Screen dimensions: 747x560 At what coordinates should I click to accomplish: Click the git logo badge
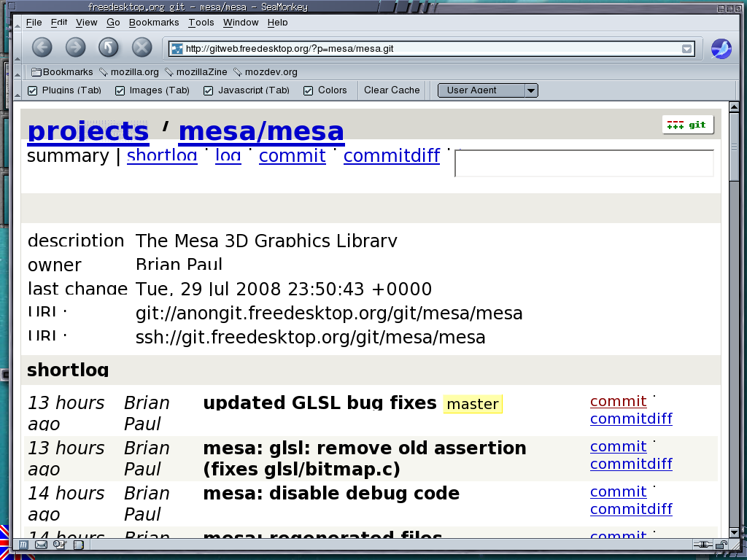[x=687, y=125]
